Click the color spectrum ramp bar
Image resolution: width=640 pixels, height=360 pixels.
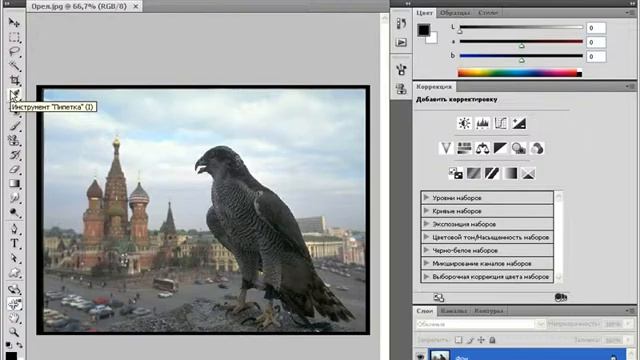click(x=520, y=73)
